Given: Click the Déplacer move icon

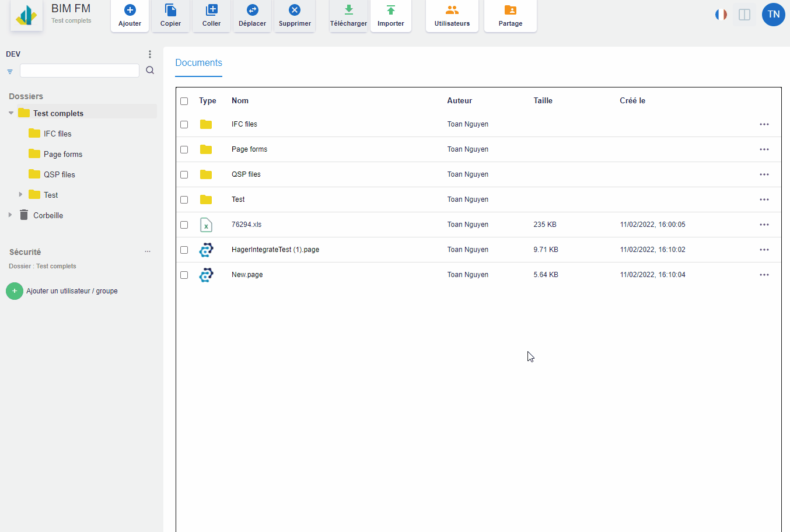Looking at the screenshot, I should [253, 10].
